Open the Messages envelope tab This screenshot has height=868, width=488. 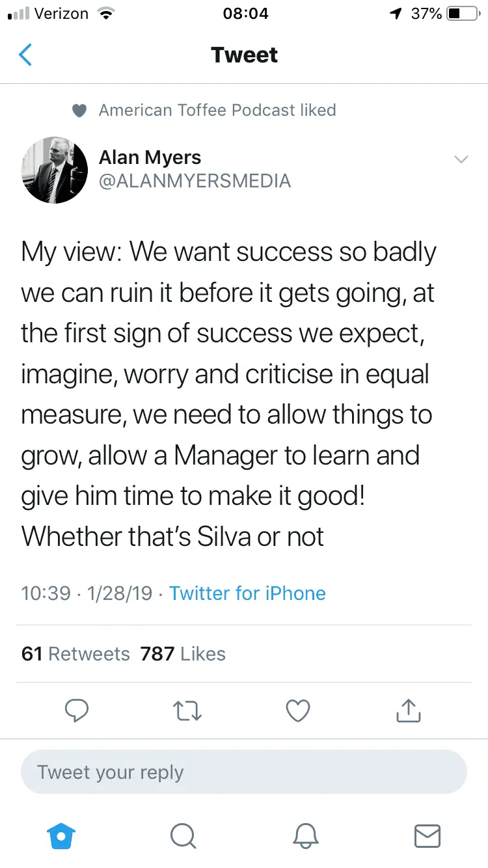[x=427, y=836]
